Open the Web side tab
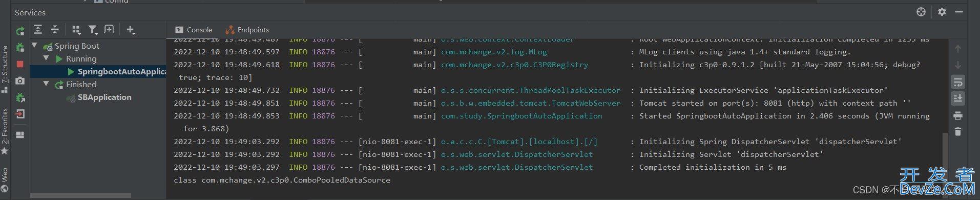 coord(5,181)
